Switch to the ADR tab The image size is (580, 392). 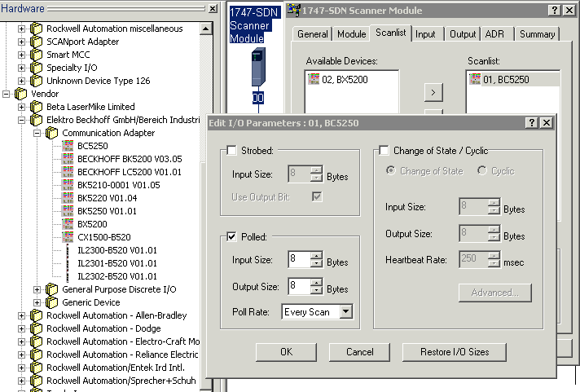(x=494, y=34)
